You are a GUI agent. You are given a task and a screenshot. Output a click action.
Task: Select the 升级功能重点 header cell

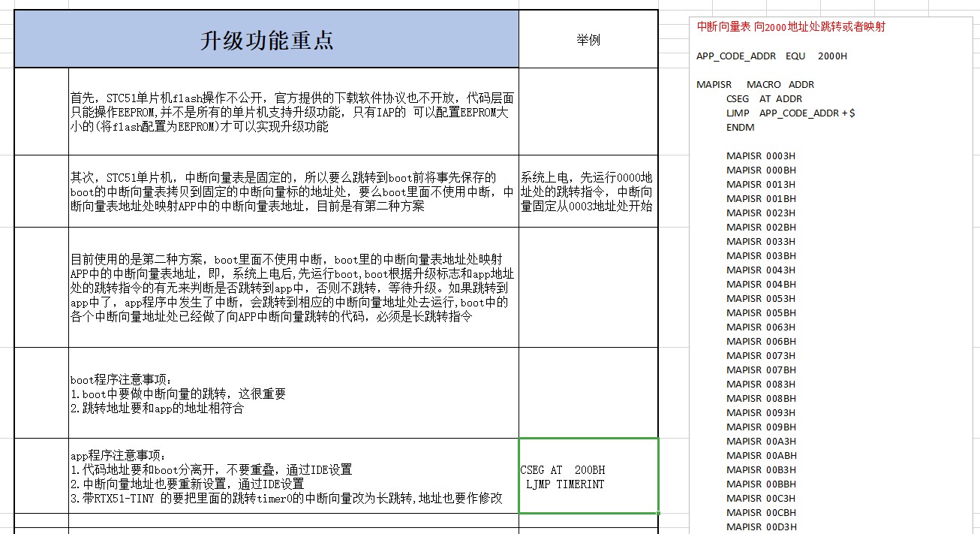pyautogui.click(x=266, y=39)
